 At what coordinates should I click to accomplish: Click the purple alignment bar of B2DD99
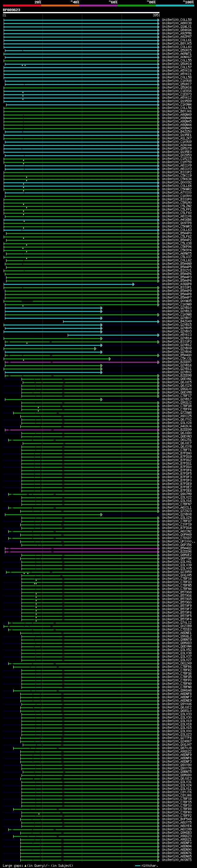[82, 430]
